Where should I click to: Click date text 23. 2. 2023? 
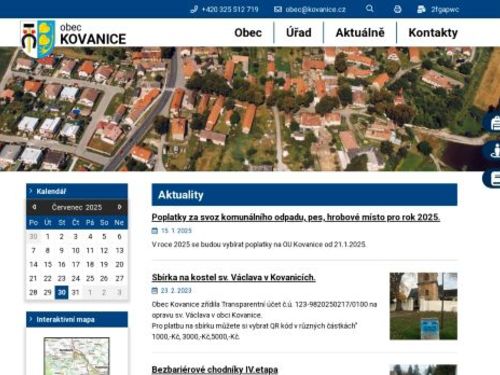pos(176,291)
